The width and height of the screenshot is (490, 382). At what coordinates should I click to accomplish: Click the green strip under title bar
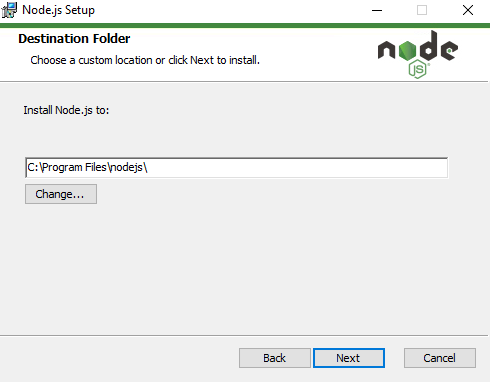245,25
